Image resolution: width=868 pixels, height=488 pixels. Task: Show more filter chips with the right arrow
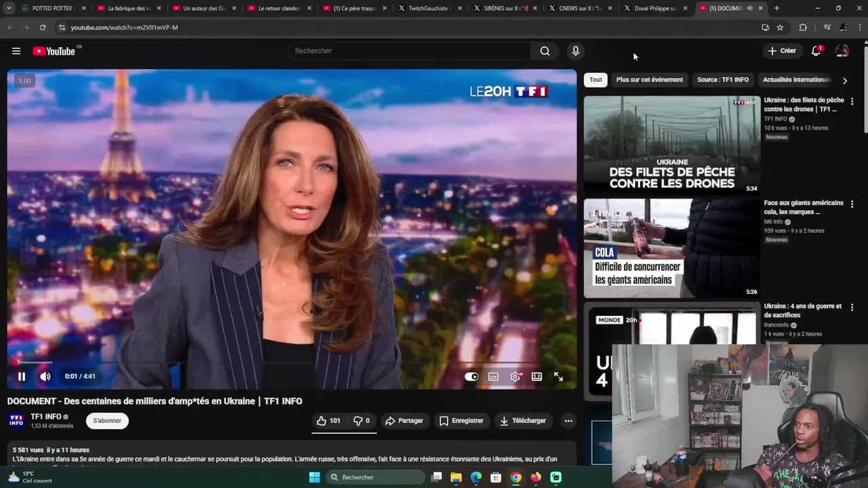click(x=844, y=81)
